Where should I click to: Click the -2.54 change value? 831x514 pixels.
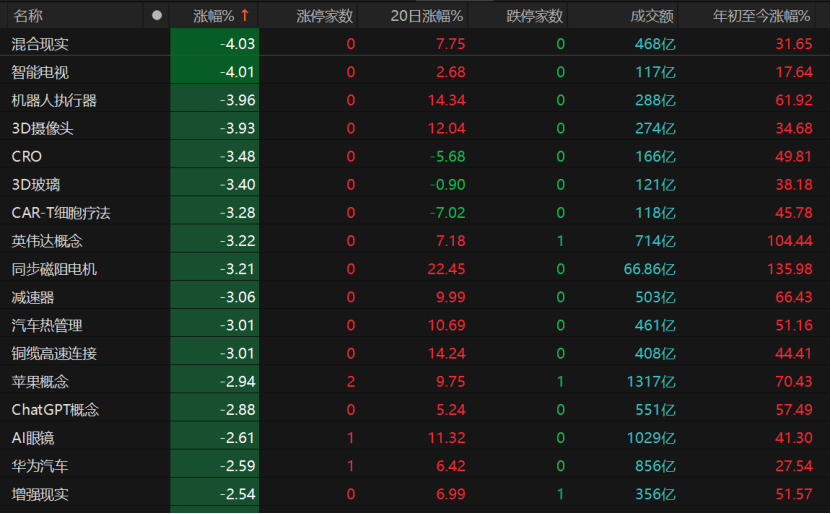pos(237,494)
